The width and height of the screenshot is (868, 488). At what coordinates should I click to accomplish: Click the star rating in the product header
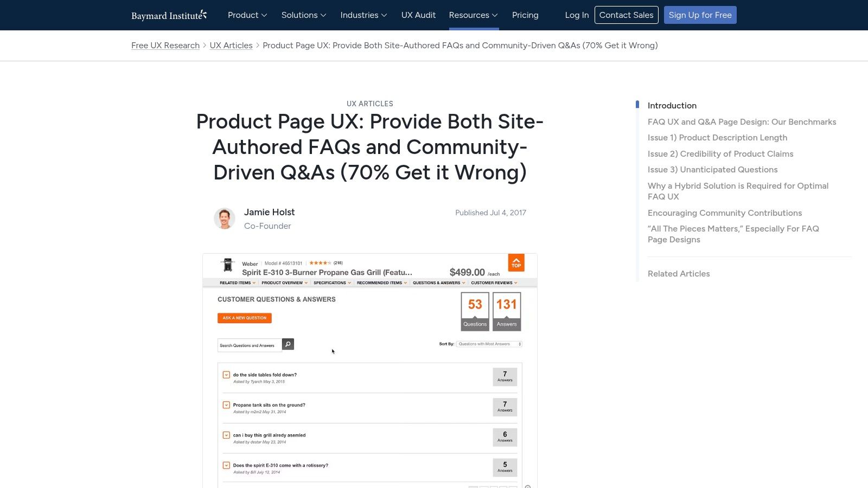coord(320,263)
